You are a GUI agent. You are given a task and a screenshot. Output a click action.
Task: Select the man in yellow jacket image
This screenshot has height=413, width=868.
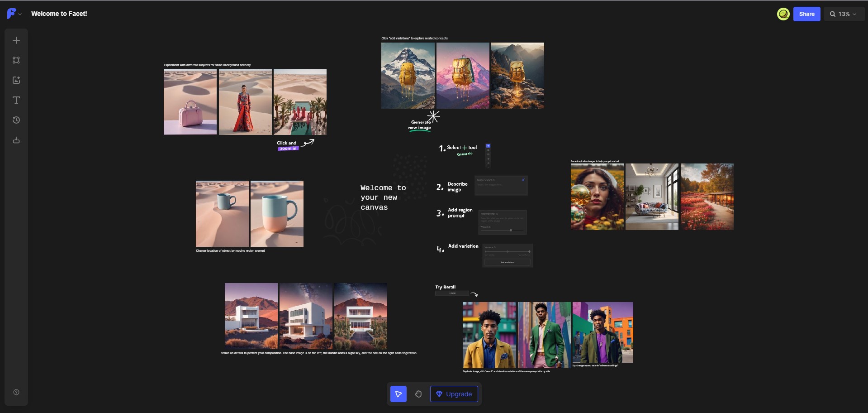[489, 335]
